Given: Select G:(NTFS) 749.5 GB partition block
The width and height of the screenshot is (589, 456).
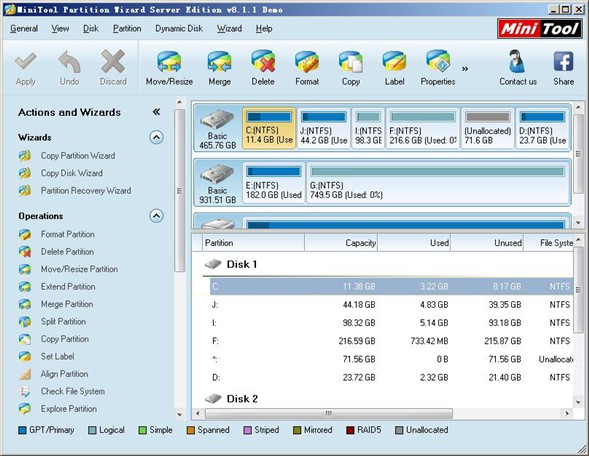Looking at the screenshot, I should [x=438, y=183].
